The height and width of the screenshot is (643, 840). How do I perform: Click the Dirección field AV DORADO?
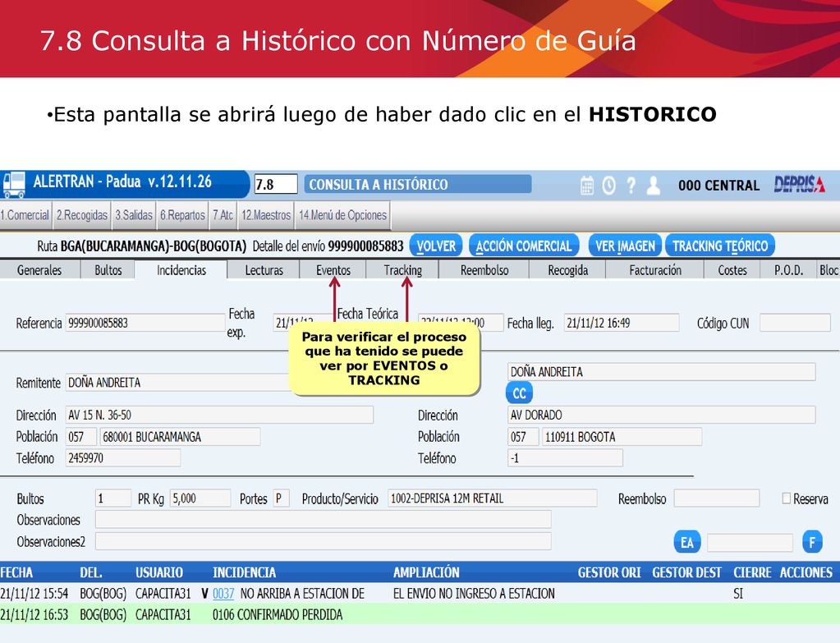pos(662,415)
